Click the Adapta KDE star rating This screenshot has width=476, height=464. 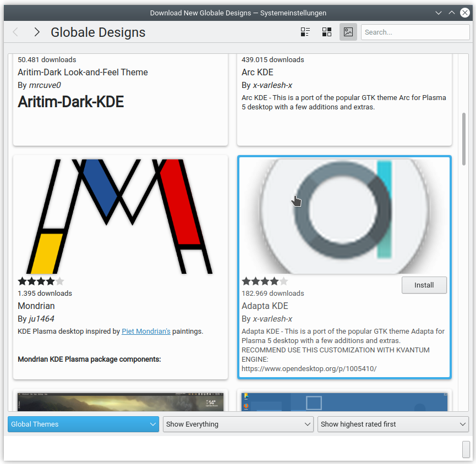tap(265, 281)
